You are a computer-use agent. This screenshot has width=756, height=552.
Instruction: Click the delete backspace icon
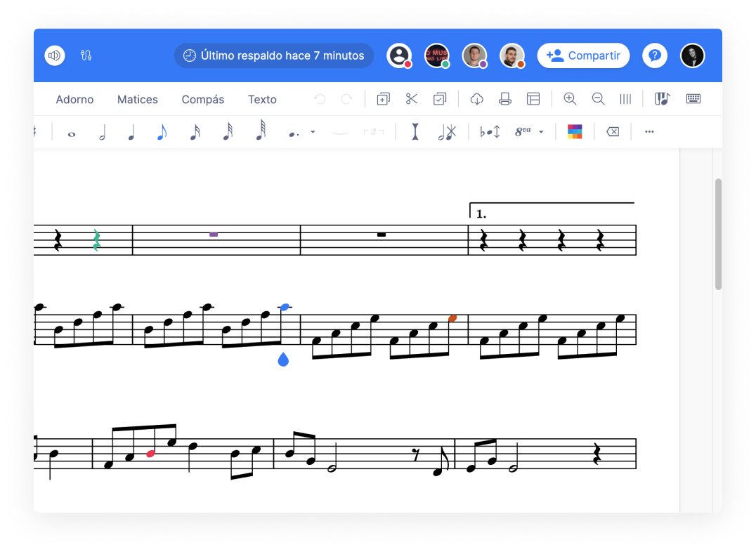coord(613,131)
